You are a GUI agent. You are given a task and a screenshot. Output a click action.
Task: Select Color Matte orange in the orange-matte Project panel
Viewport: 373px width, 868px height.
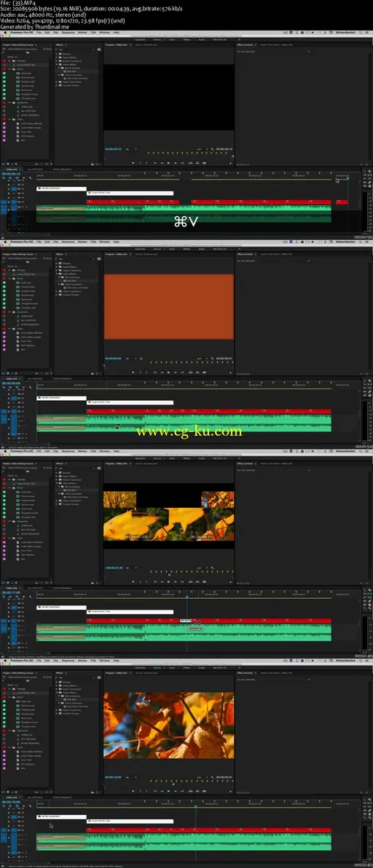click(x=31, y=337)
